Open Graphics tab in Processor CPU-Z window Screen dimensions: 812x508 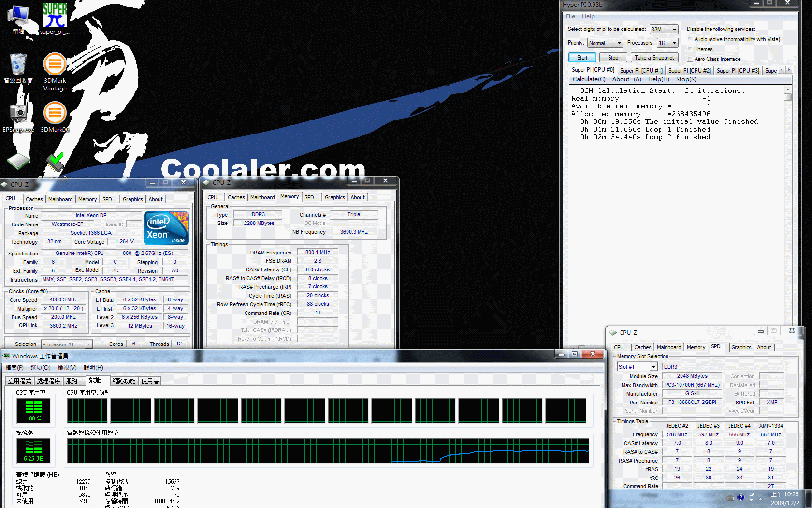[132, 199]
